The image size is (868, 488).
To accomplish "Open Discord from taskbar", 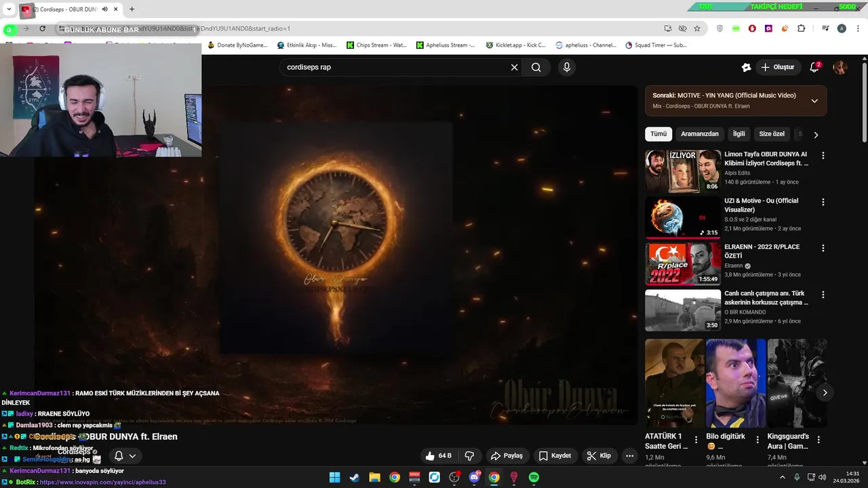I will tap(474, 477).
